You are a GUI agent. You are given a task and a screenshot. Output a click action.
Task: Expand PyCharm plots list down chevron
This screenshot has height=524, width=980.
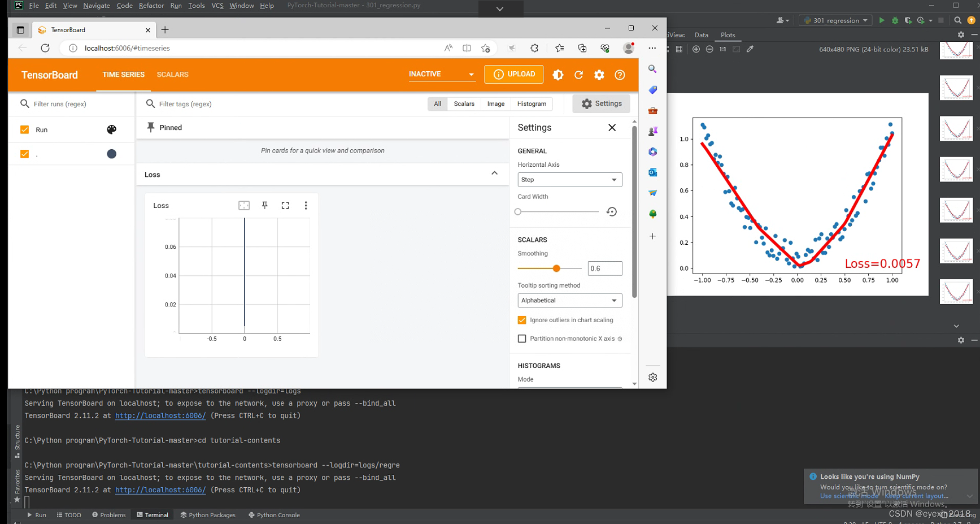(x=956, y=326)
